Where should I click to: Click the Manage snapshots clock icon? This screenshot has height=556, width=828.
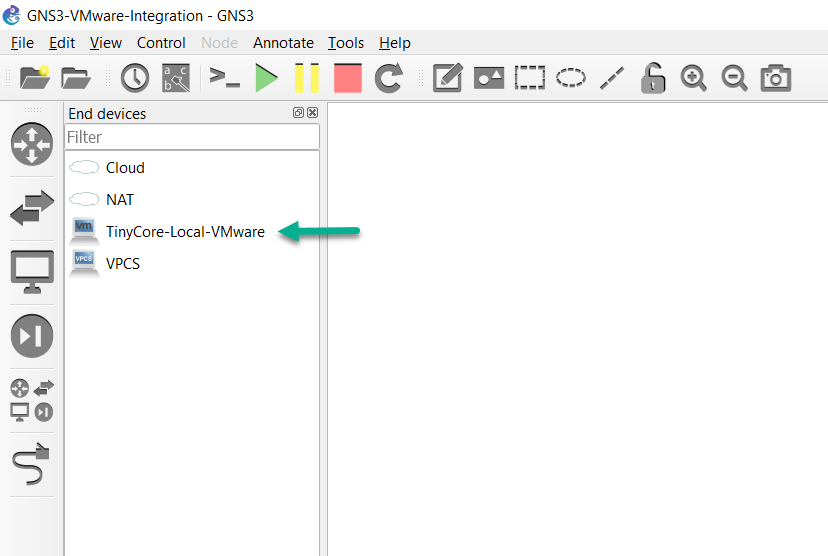point(135,78)
